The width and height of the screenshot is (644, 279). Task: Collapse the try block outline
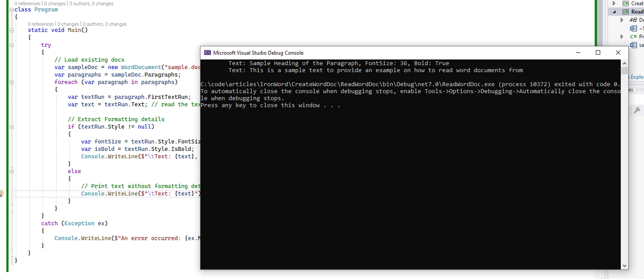pos(11,45)
